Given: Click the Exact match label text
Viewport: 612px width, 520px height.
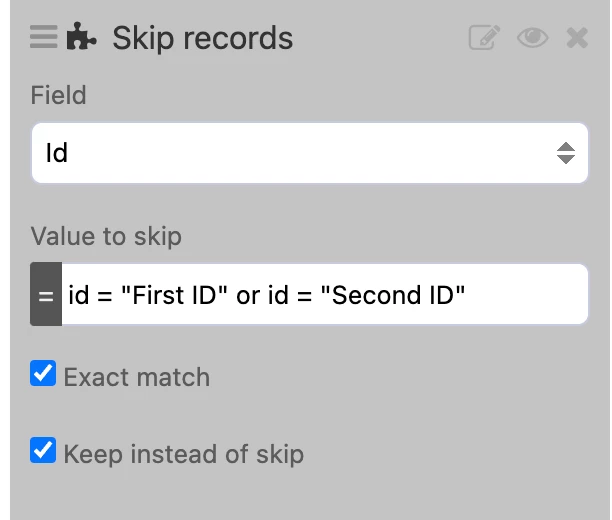Looking at the screenshot, I should 136,377.
